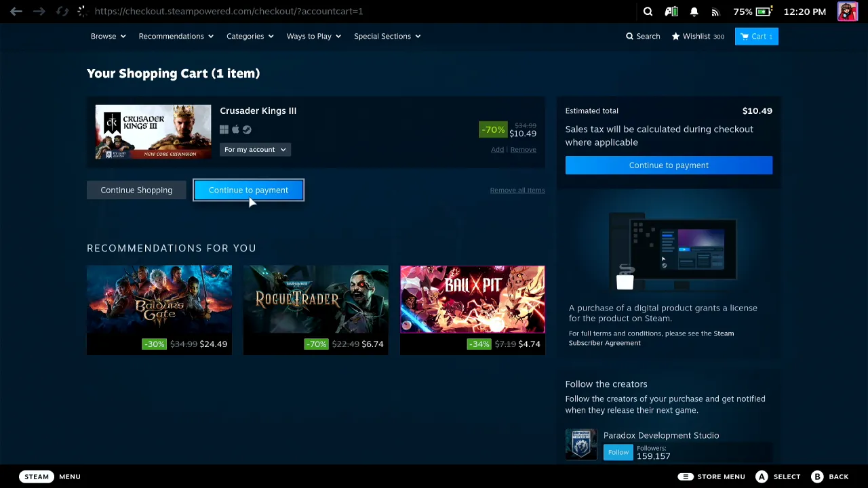Open the Cart button in the store header
This screenshot has height=488, width=868.
(757, 37)
